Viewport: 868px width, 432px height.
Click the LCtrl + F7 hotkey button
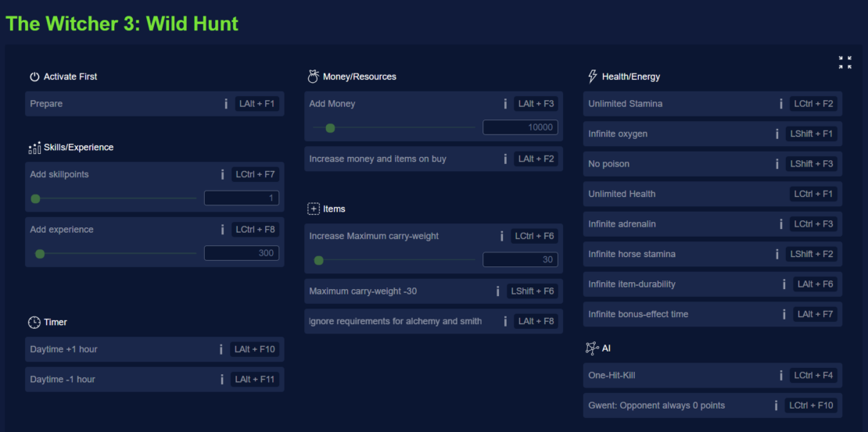[255, 175]
